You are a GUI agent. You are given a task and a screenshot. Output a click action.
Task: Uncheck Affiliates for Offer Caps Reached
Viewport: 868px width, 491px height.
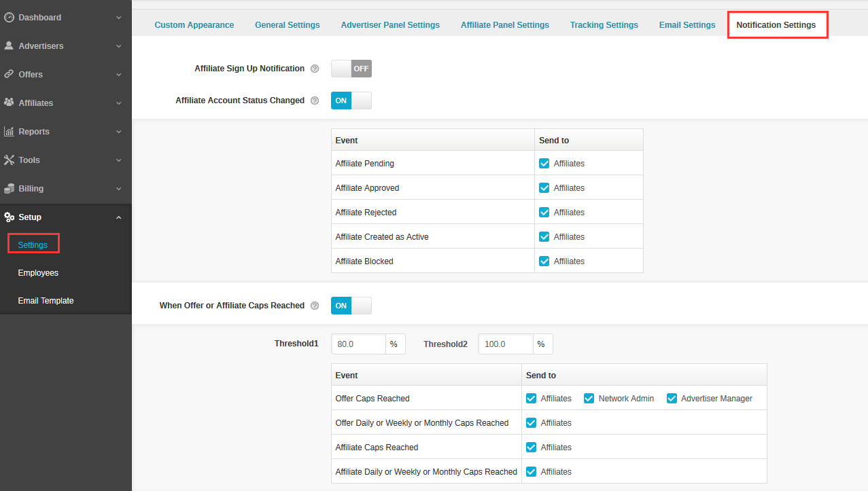[x=531, y=398]
